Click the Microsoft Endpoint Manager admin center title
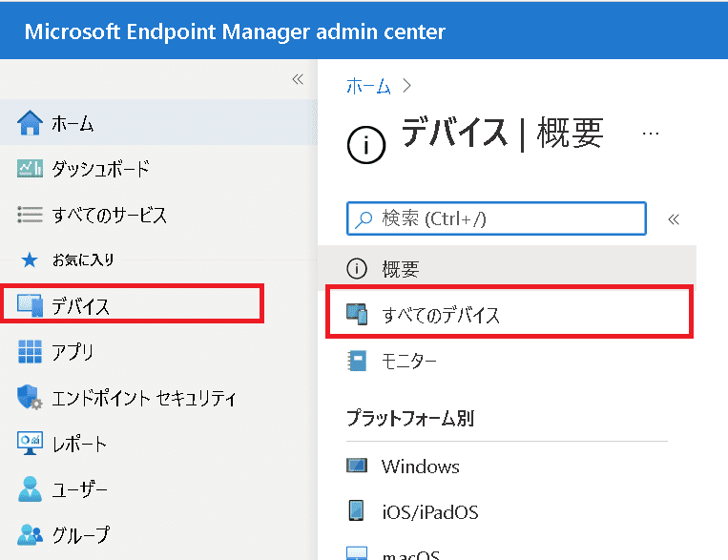 235,31
